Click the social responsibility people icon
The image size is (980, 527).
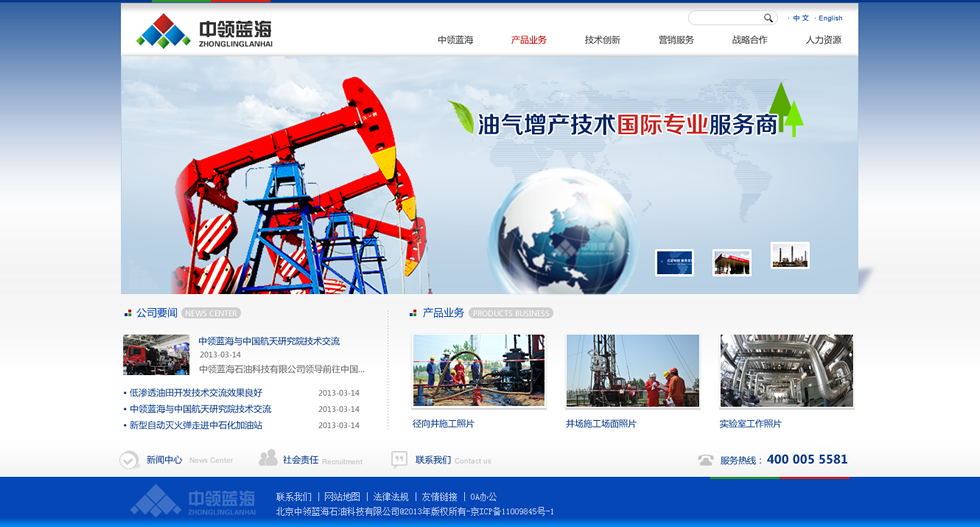(x=268, y=459)
